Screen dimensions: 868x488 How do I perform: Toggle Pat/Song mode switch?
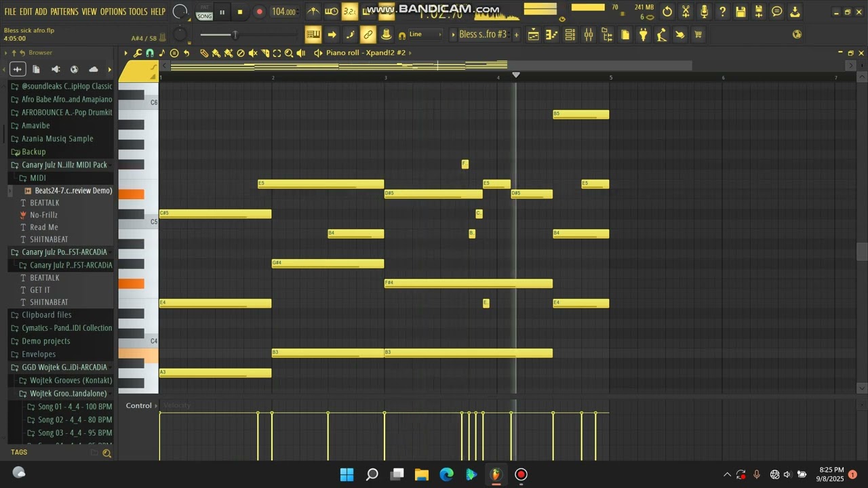[x=204, y=12]
